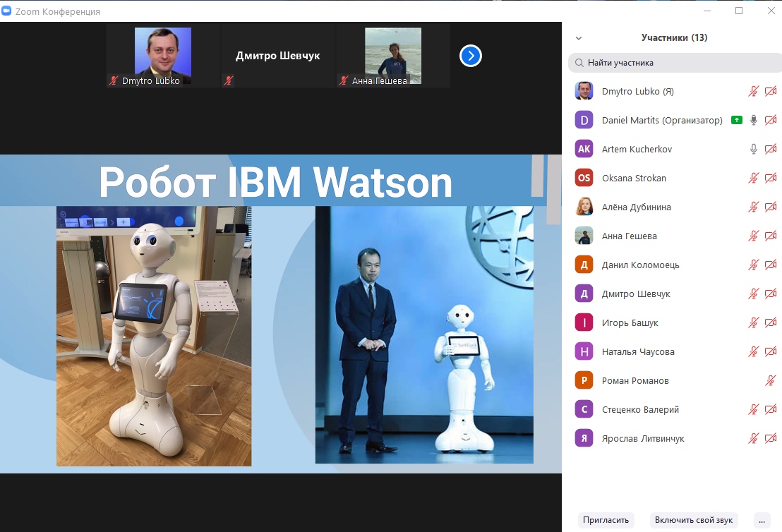Screen dimensions: 782x532
Task: Click the search magnifier icon
Action: (579, 63)
